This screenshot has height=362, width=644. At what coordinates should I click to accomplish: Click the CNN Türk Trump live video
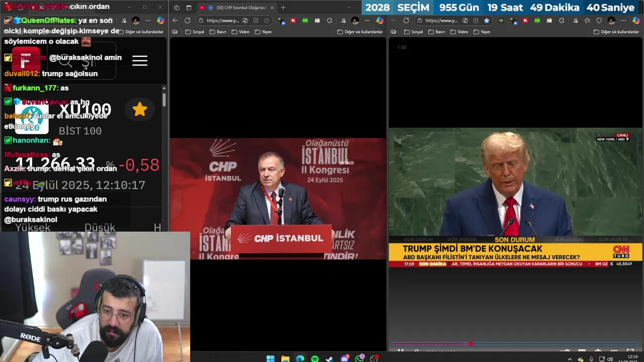pyautogui.click(x=516, y=197)
